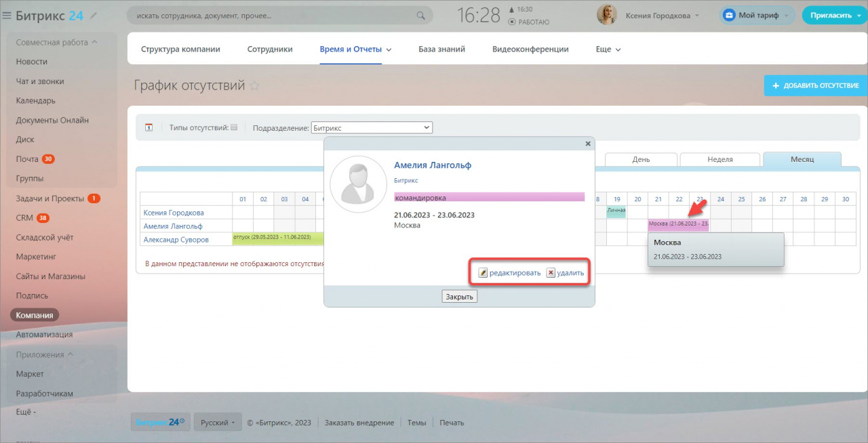
Task: Expand the Еще menu in top navigation
Action: [608, 49]
